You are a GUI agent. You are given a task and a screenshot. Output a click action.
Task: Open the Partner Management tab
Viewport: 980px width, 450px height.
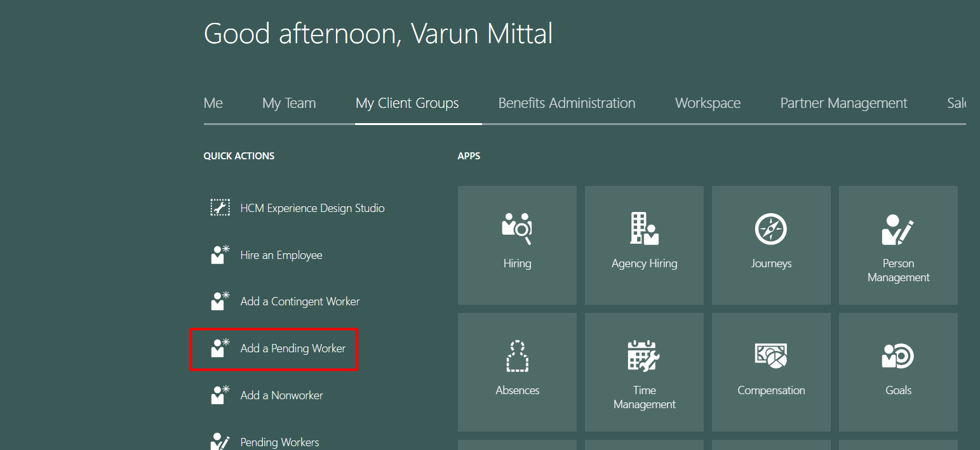pyautogui.click(x=843, y=103)
